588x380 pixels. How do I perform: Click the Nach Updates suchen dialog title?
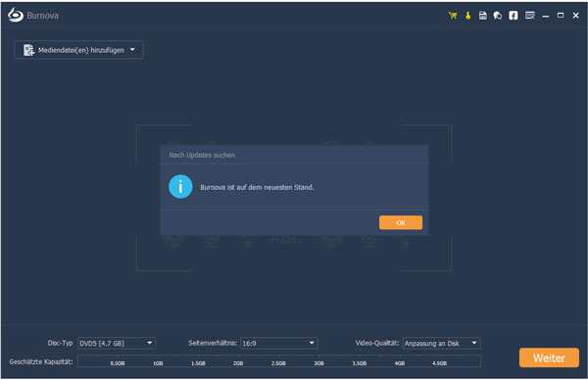[x=202, y=155]
